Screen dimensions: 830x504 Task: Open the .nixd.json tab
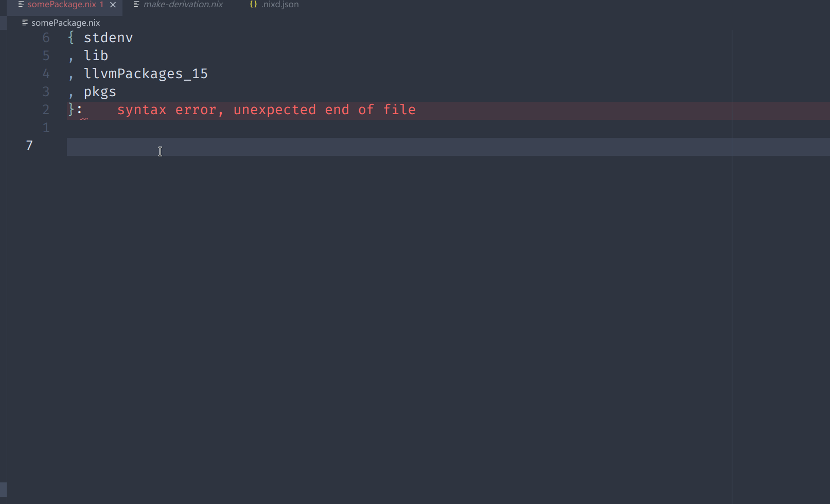(280, 5)
